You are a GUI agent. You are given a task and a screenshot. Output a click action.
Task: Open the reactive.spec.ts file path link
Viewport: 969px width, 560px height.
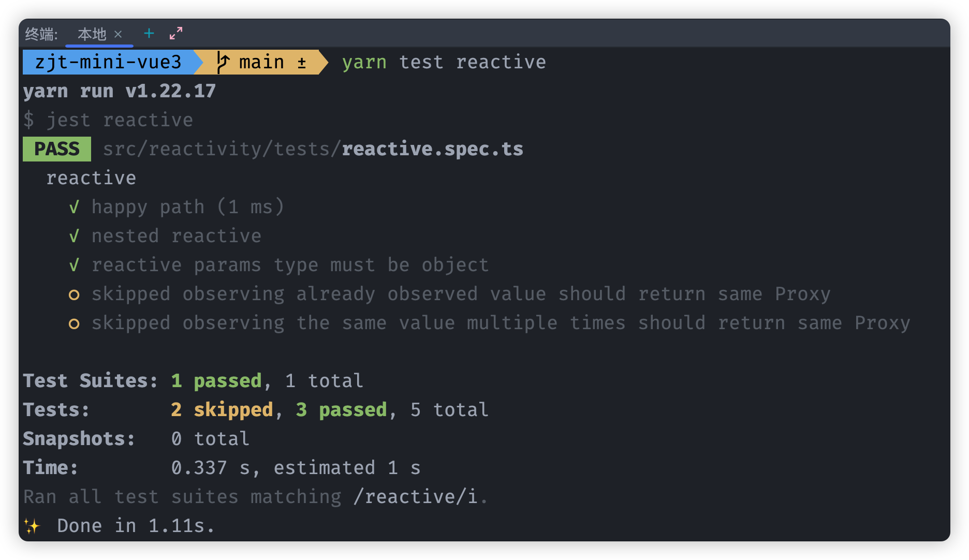pos(313,149)
